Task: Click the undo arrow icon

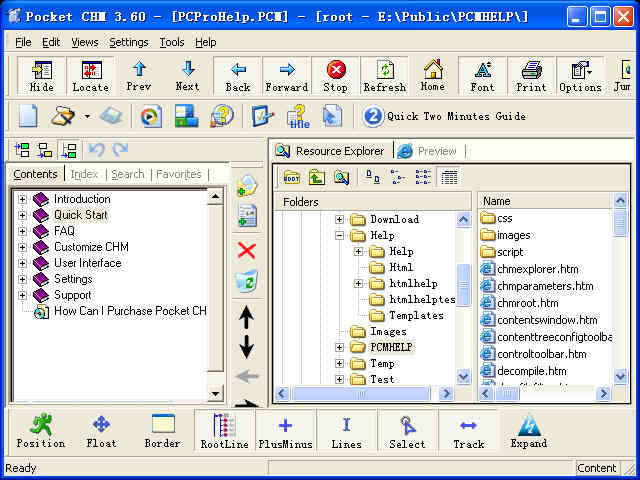Action: 97,150
